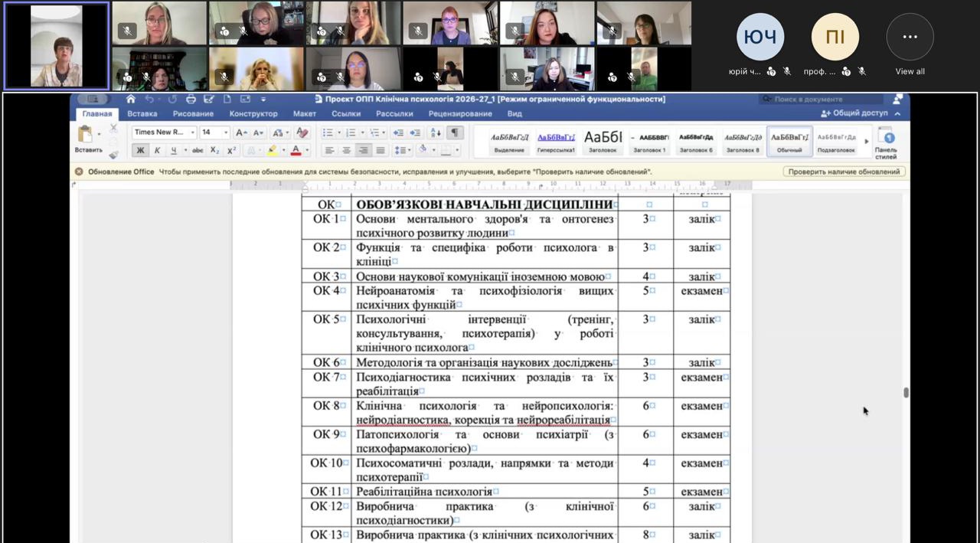Click the Sort A-Z icon
Image resolution: width=980 pixels, height=543 pixels.
438,132
